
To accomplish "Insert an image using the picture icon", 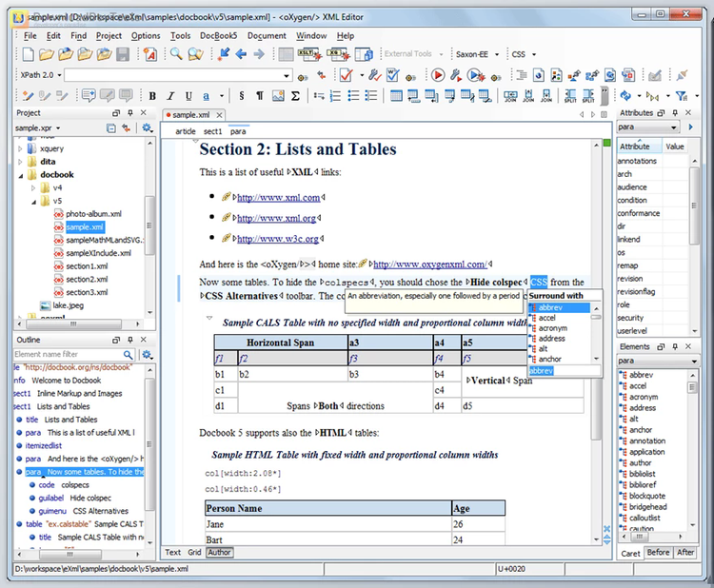I will (278, 95).
